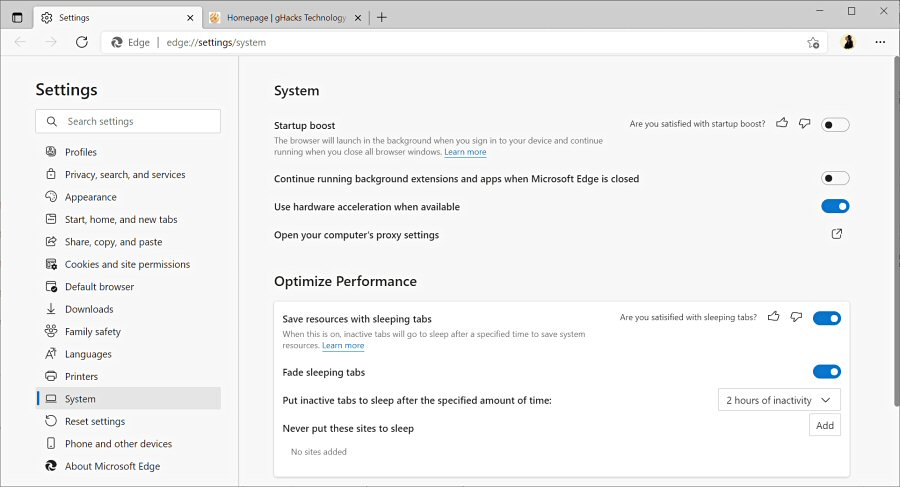This screenshot has width=900, height=487.
Task: Open Appearance settings
Action: tap(129, 196)
